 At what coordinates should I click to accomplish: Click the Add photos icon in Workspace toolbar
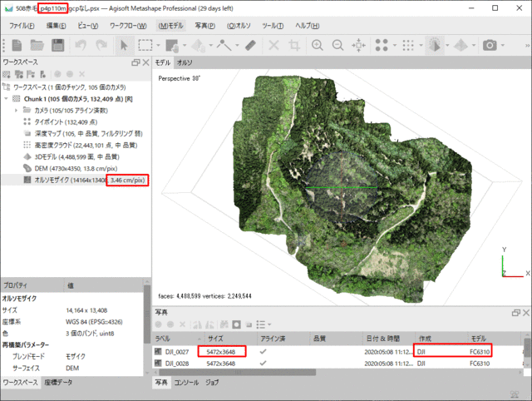(19, 74)
